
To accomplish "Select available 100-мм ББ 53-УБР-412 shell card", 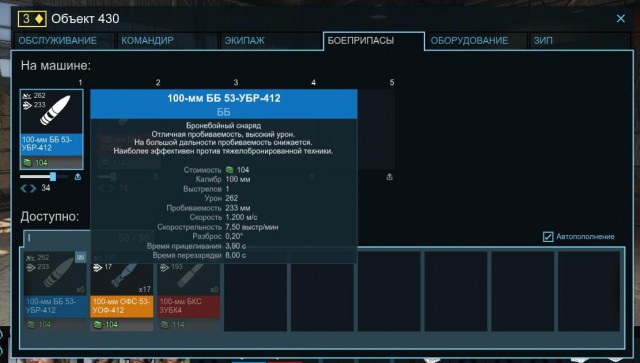I will [55, 291].
